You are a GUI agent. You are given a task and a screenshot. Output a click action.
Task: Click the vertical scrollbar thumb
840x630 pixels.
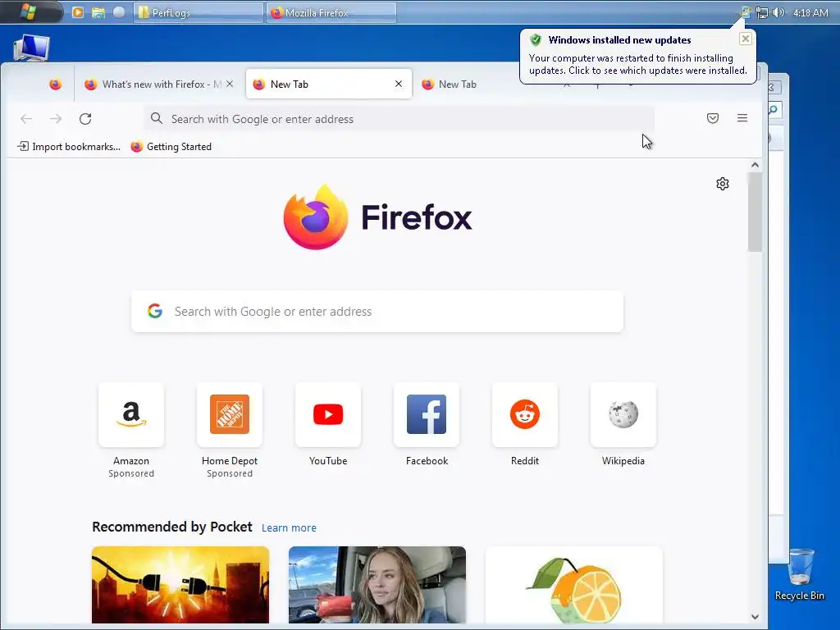[x=755, y=212]
